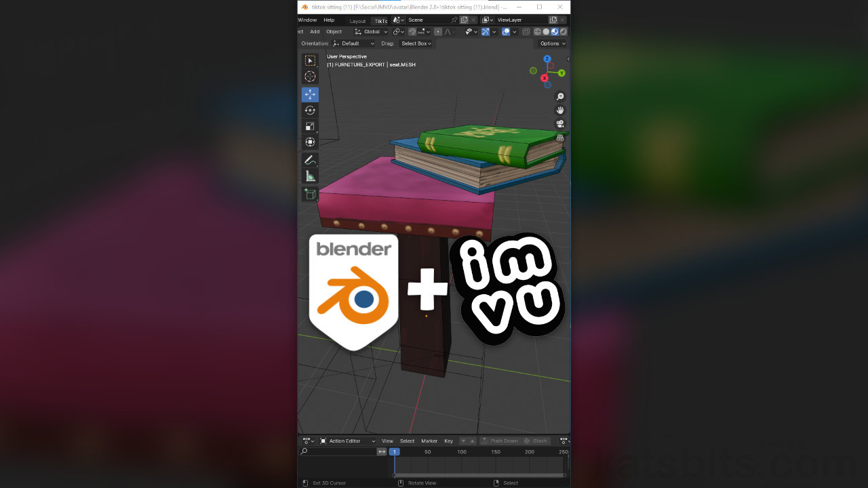Viewport: 868px width, 488px height.
Task: Toggle viewport overlays display
Action: click(x=506, y=32)
